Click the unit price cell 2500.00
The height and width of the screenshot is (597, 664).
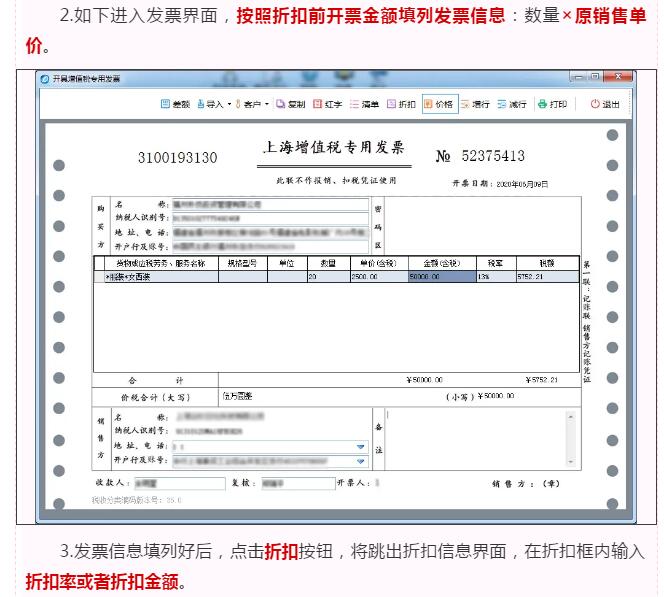pyautogui.click(x=379, y=277)
